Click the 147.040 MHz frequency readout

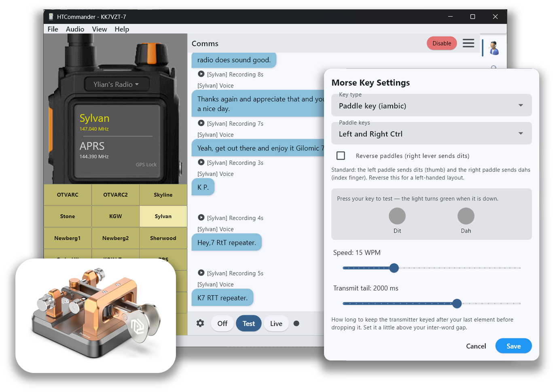(x=94, y=129)
